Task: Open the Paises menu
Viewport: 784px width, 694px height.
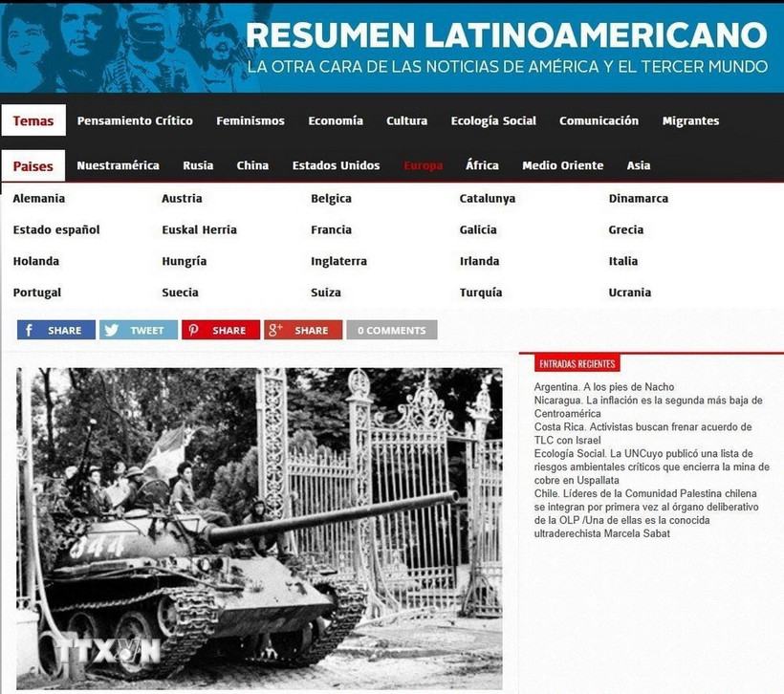Action: (x=33, y=165)
